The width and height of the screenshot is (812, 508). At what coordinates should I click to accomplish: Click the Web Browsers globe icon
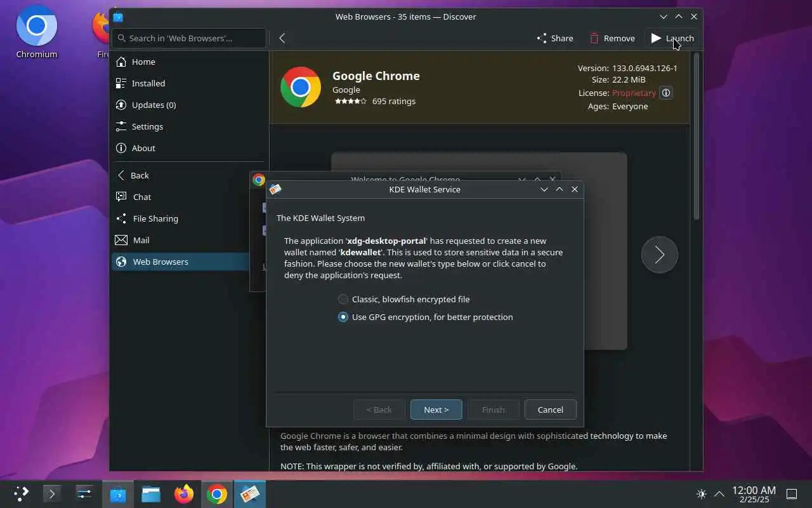(x=121, y=262)
